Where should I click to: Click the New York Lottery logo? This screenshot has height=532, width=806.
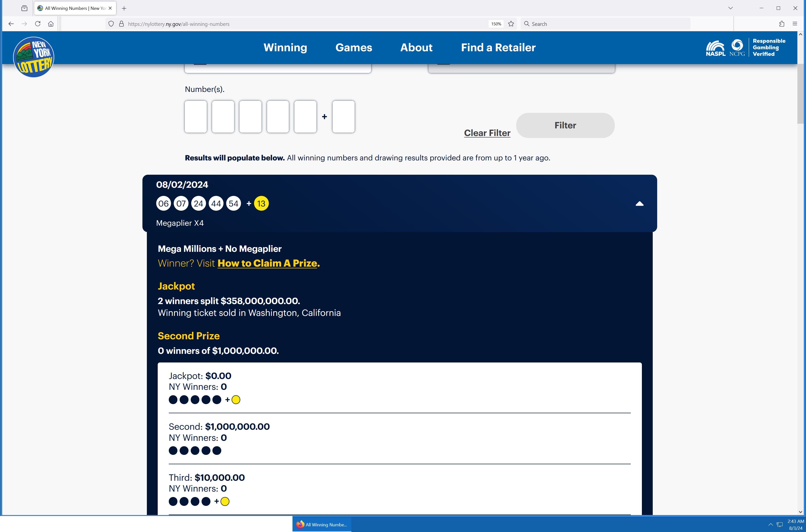click(x=34, y=57)
